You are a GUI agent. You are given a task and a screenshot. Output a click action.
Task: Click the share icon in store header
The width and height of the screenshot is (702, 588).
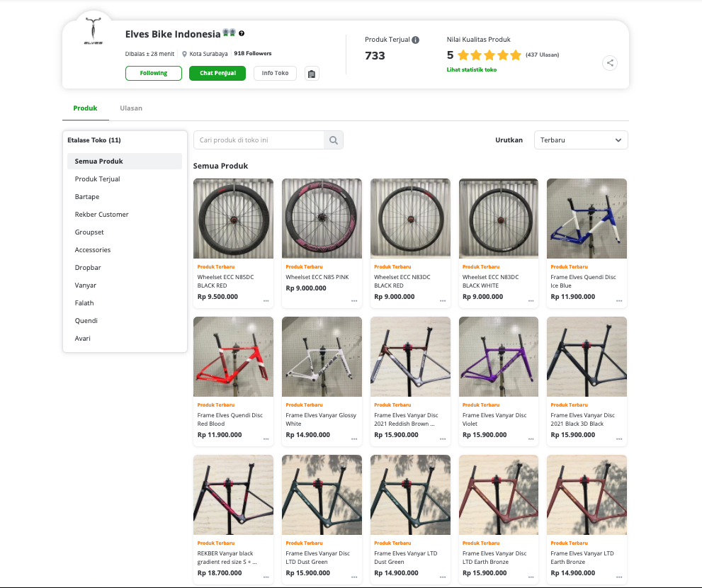click(610, 62)
